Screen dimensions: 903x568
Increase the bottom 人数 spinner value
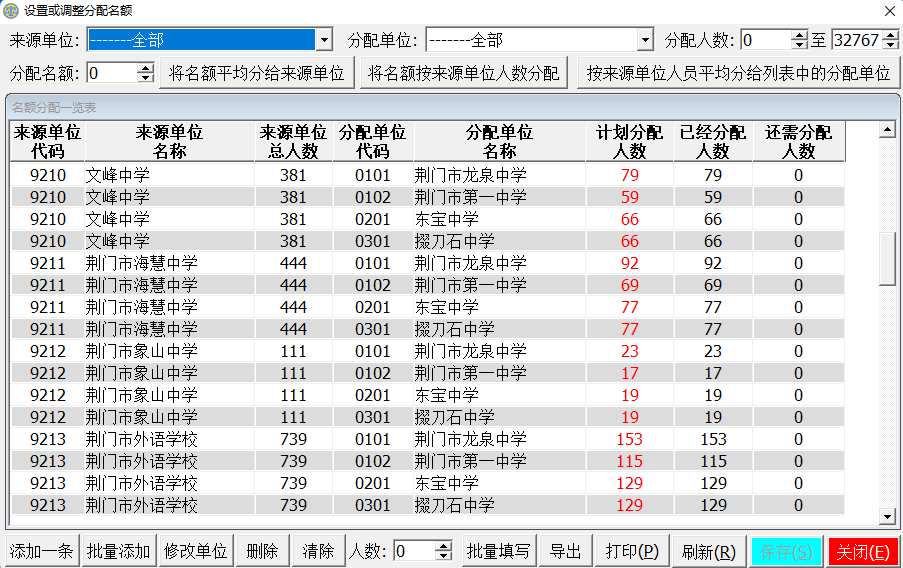tap(443, 546)
